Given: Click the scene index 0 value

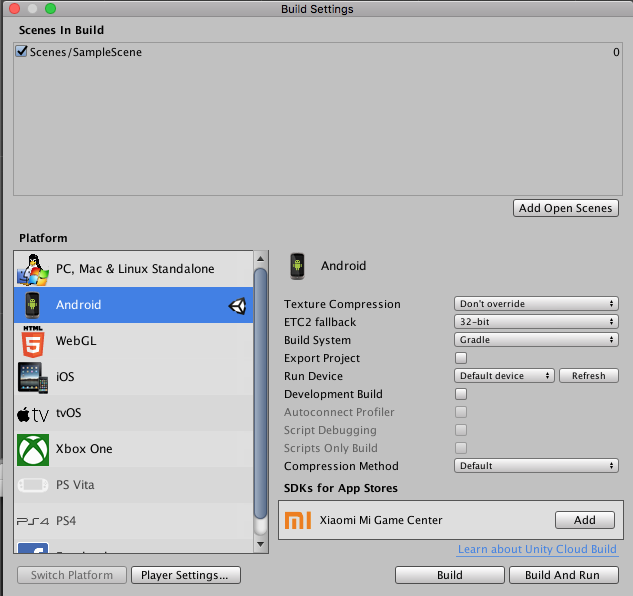Looking at the screenshot, I should (x=616, y=52).
